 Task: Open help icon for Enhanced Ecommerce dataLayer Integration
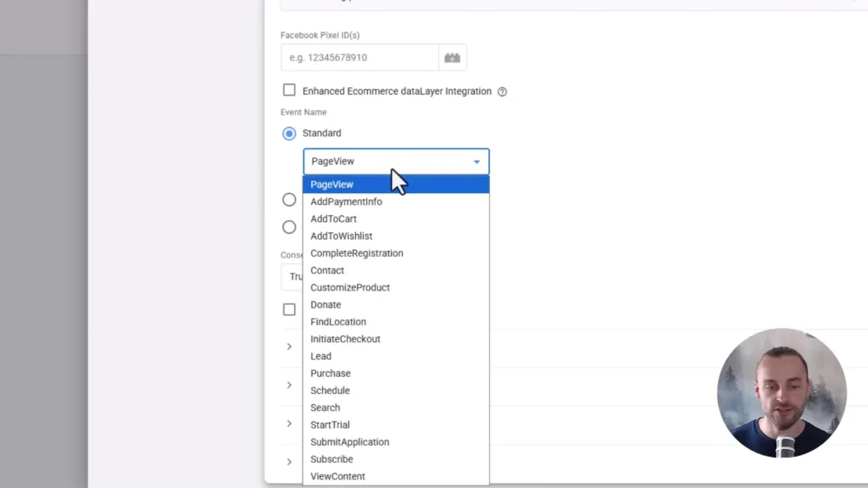pyautogui.click(x=502, y=91)
